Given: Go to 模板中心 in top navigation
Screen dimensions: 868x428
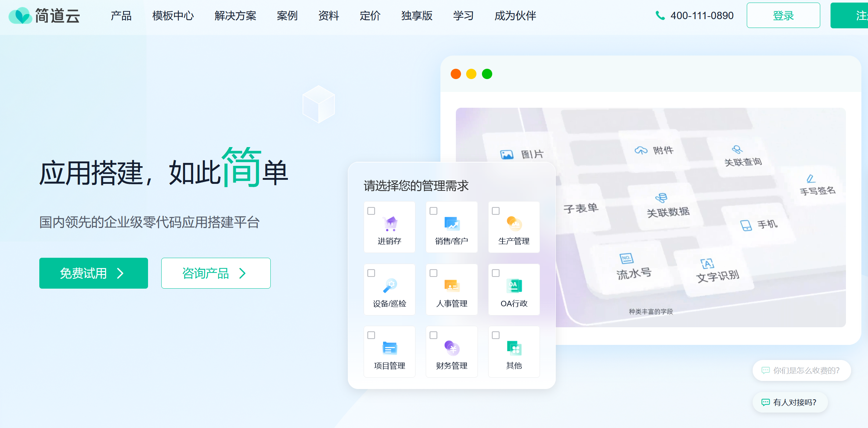Looking at the screenshot, I should (173, 16).
